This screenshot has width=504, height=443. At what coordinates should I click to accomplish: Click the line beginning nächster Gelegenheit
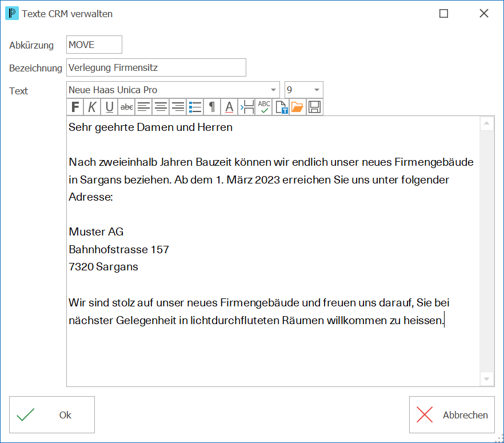tap(256, 321)
